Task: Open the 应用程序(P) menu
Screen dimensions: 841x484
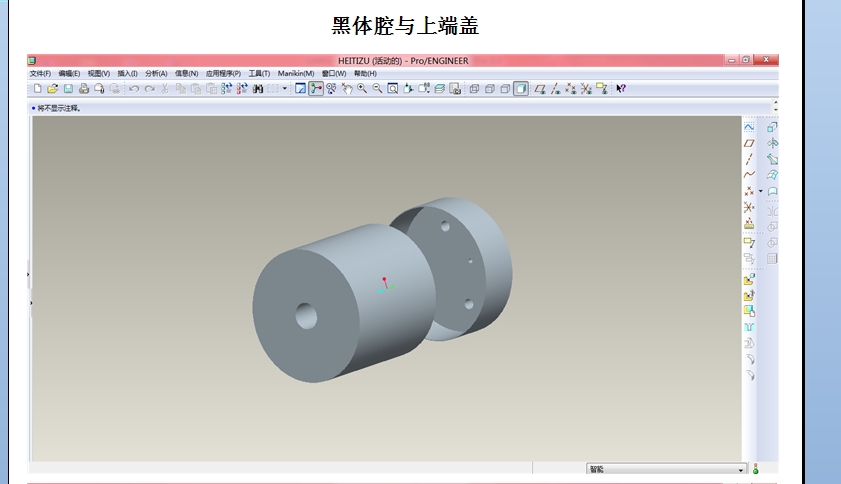Action: pos(223,74)
